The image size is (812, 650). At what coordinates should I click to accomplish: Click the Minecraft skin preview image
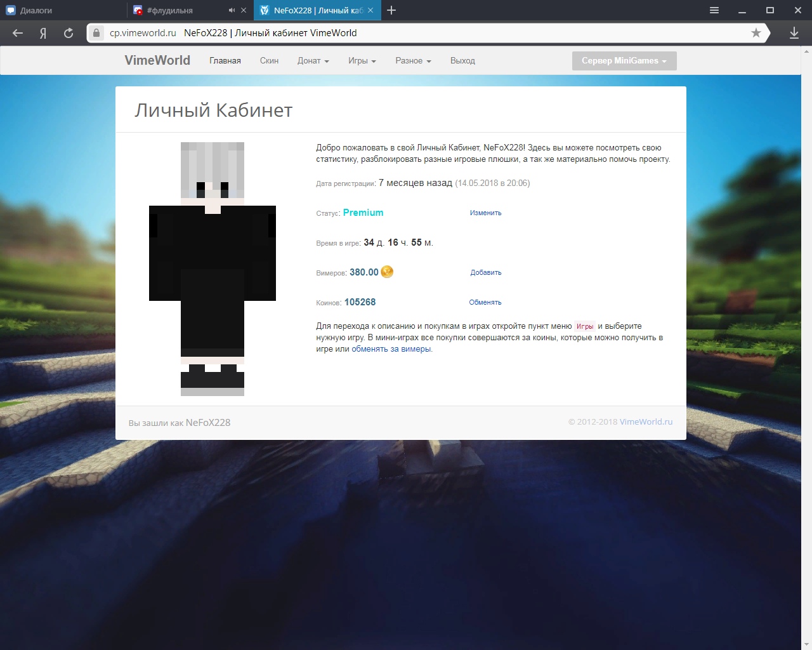pos(213,269)
